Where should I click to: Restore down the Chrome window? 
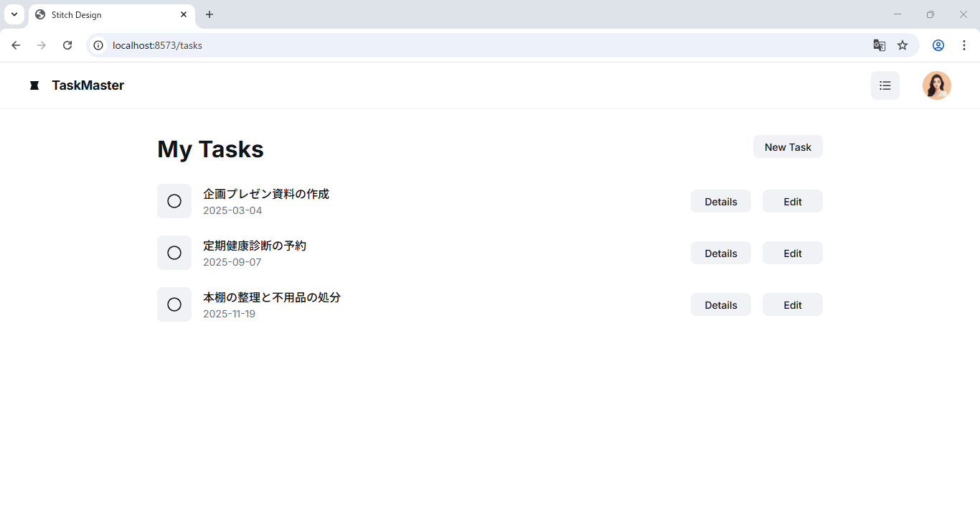930,14
